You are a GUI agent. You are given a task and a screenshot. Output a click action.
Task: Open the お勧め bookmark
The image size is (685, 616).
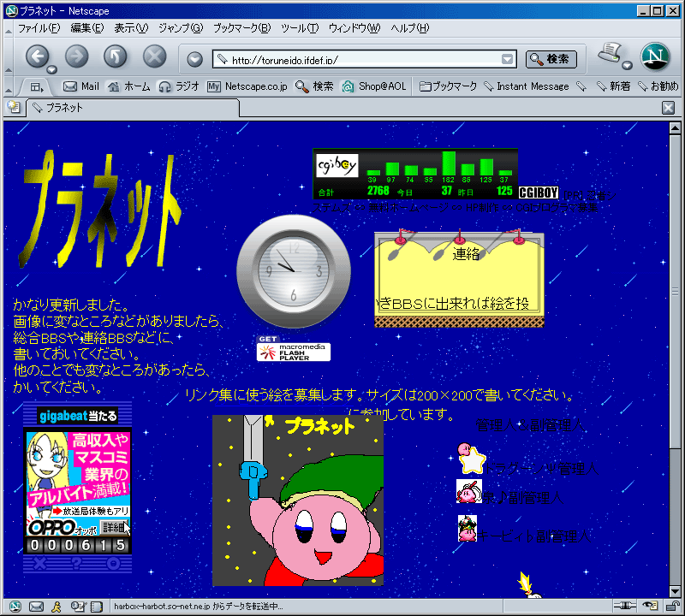point(658,86)
